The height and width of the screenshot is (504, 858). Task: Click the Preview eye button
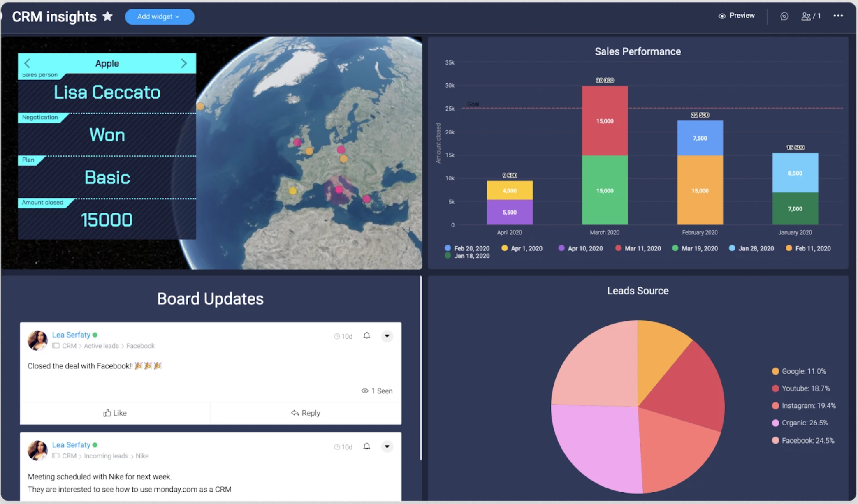click(x=736, y=16)
